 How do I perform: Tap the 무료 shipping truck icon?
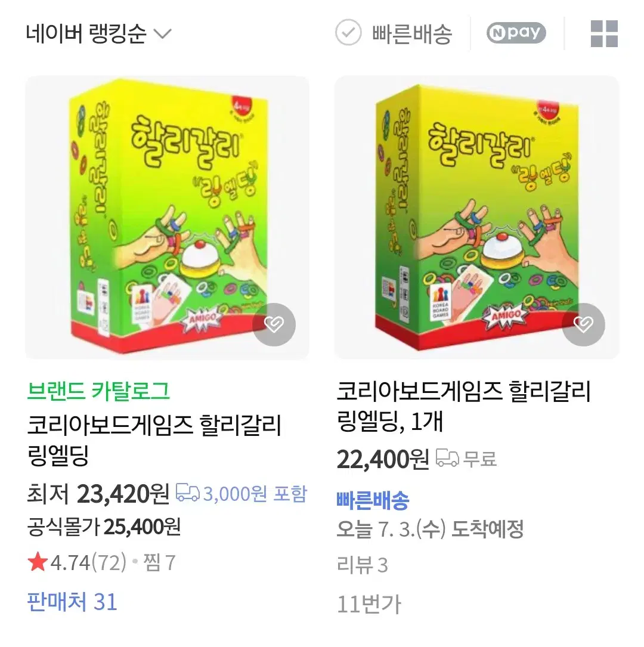(447, 458)
